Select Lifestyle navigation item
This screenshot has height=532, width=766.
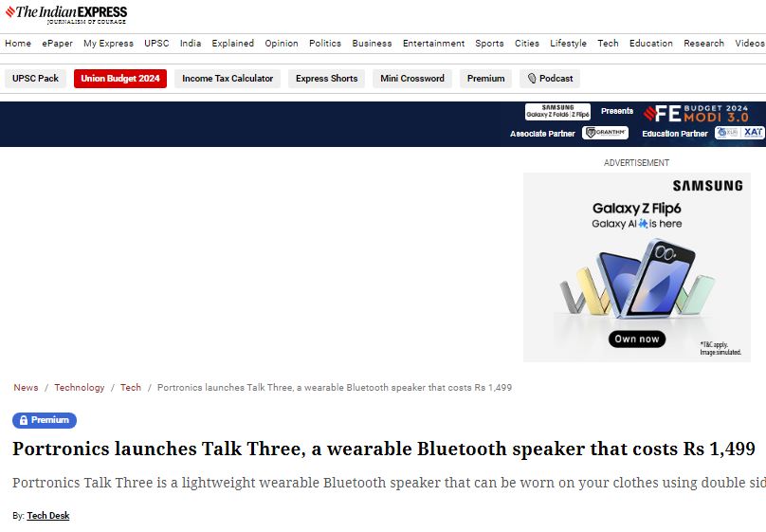[568, 43]
